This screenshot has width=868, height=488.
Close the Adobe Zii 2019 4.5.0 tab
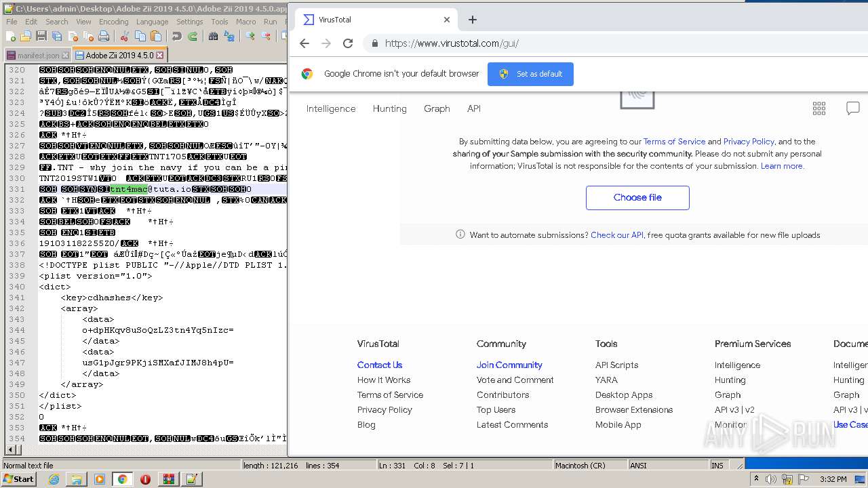click(160, 56)
